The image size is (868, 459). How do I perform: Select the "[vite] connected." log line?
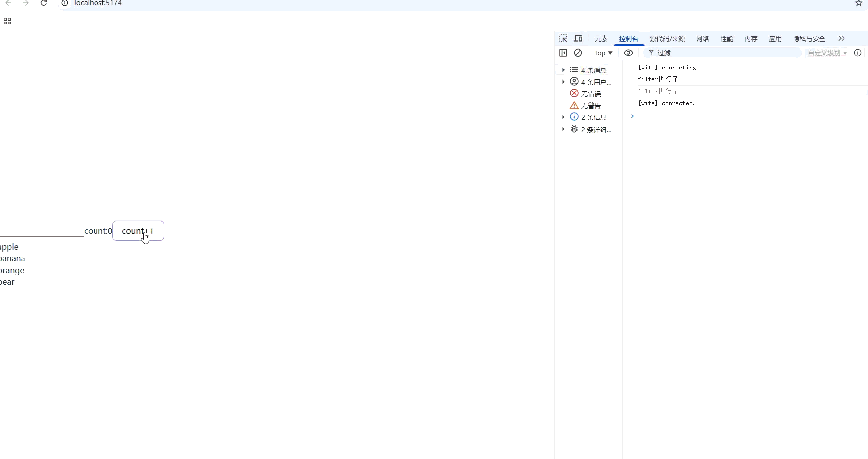[666, 103]
